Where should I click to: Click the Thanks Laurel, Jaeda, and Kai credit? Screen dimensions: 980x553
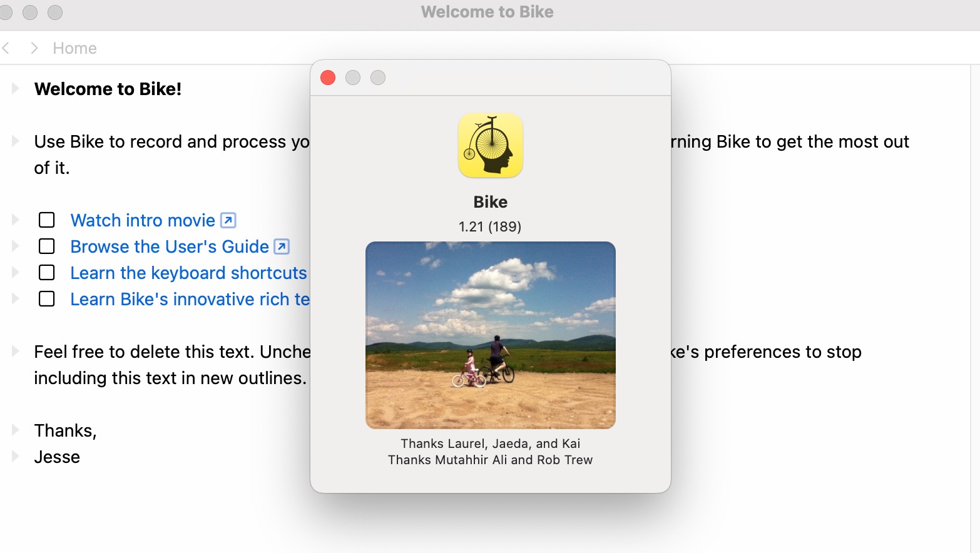(491, 444)
